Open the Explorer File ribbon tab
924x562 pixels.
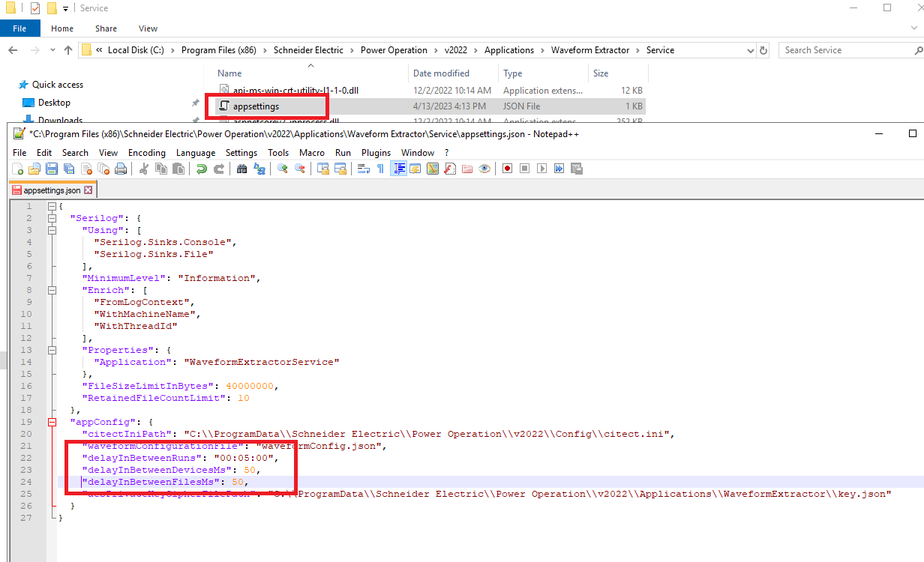19,28
